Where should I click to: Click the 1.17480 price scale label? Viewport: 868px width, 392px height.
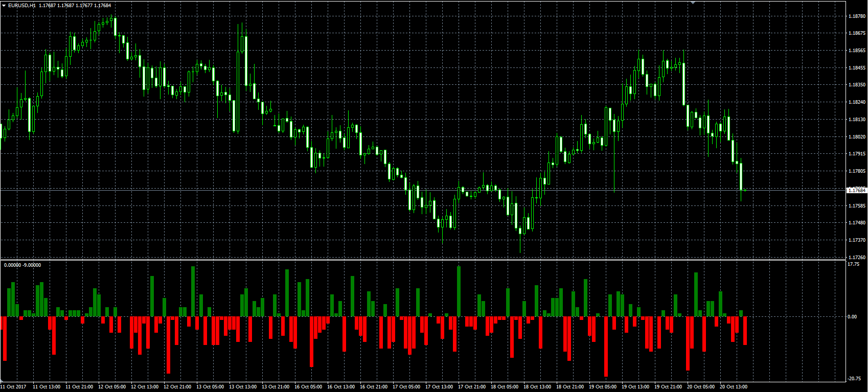857,223
